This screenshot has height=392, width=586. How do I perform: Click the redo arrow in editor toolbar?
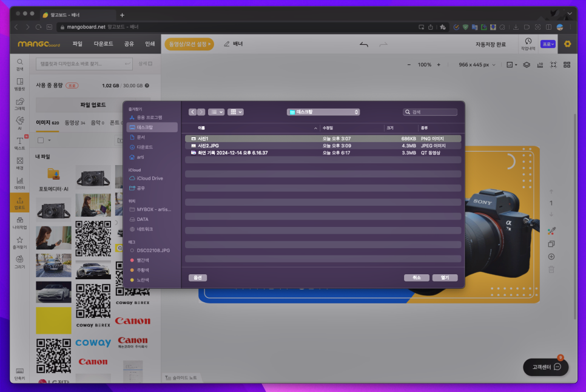[383, 44]
